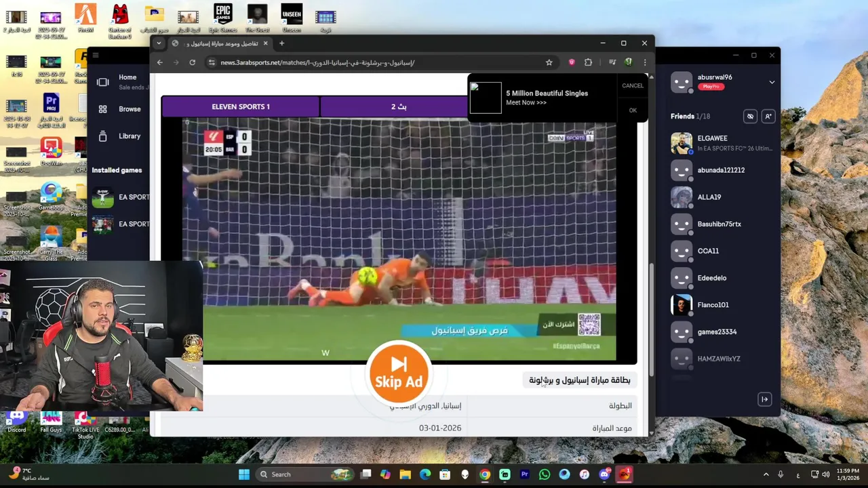Expand the abusrwal96 profile dropdown

click(772, 82)
